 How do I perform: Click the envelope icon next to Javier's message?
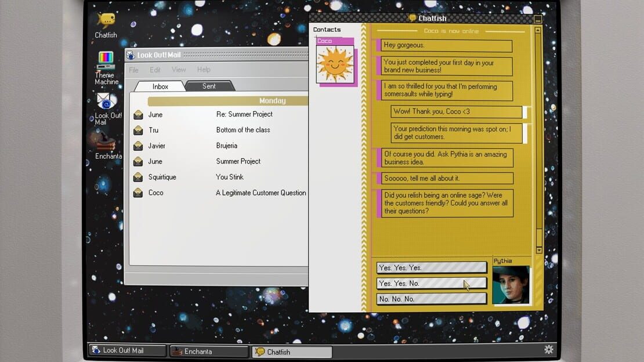pos(138,146)
